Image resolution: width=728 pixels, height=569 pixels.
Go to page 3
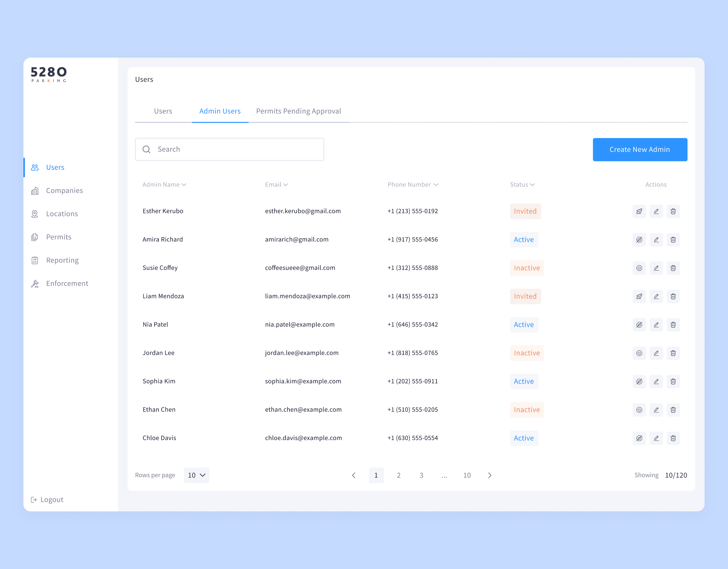(421, 475)
